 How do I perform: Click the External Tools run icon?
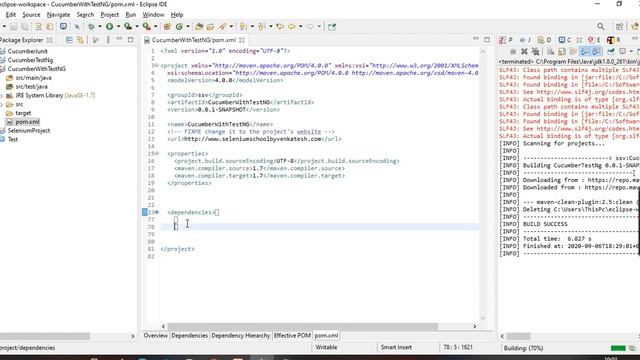tap(146, 27)
